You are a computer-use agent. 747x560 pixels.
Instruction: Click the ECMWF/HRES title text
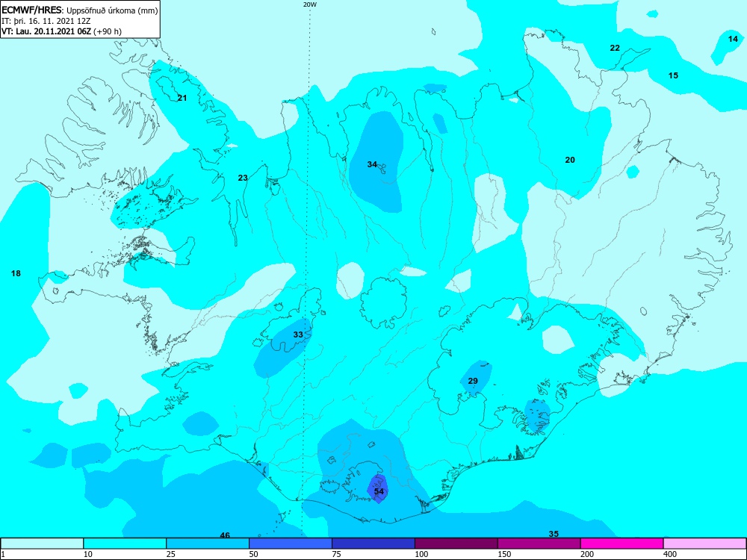[x=31, y=10]
